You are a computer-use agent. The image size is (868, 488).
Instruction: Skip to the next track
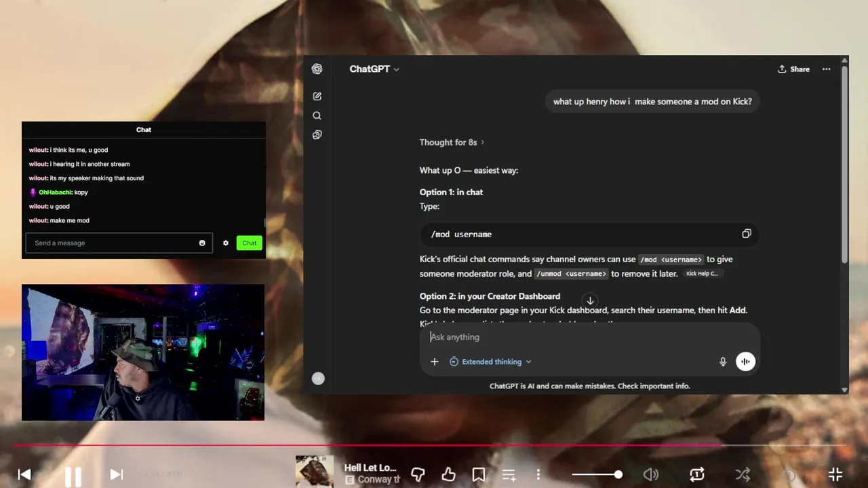(116, 474)
